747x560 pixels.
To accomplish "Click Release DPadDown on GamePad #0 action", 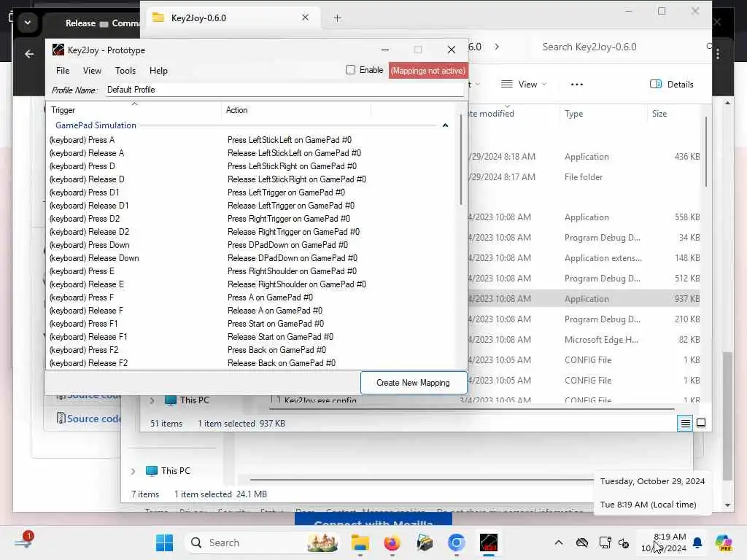I will coord(292,258).
